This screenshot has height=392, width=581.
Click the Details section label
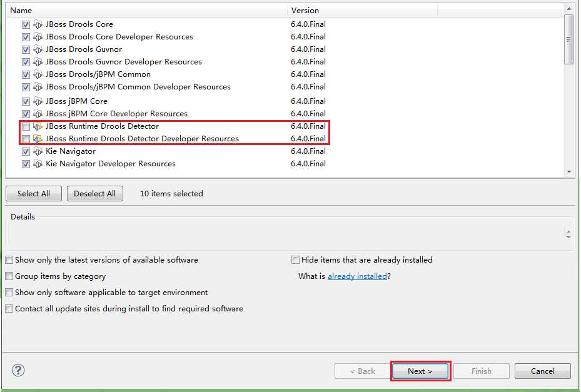[x=23, y=217]
